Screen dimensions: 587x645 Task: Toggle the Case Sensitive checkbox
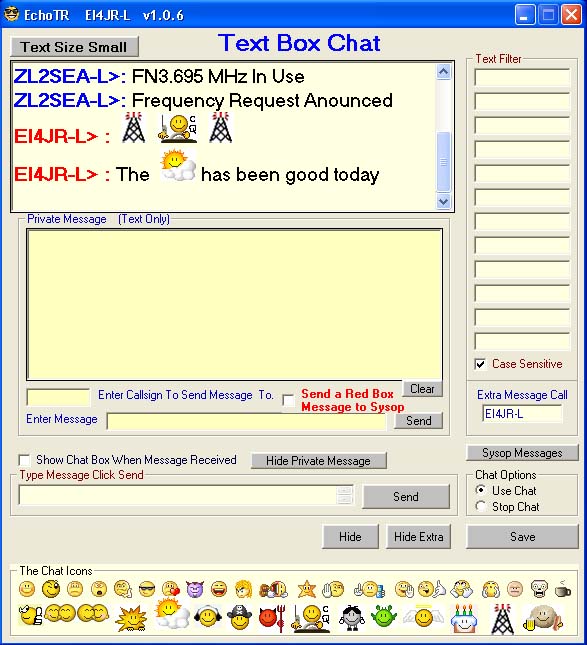click(x=480, y=364)
